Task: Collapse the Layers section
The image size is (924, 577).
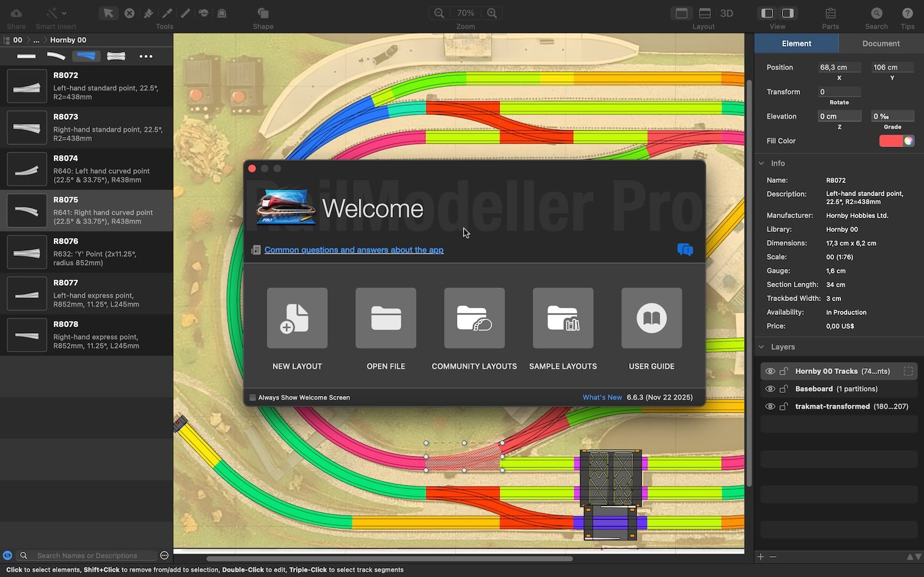Action: pyautogui.click(x=761, y=347)
